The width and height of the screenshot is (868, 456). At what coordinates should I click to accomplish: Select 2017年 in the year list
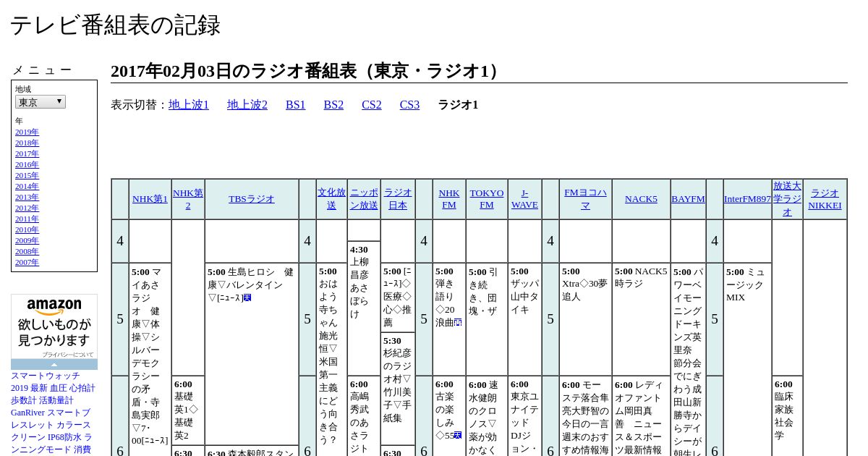(27, 153)
